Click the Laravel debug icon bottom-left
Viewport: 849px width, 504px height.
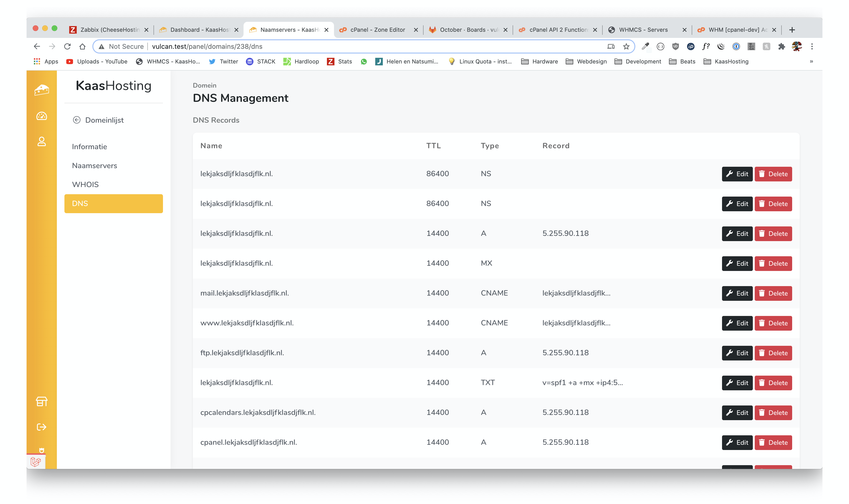point(36,462)
